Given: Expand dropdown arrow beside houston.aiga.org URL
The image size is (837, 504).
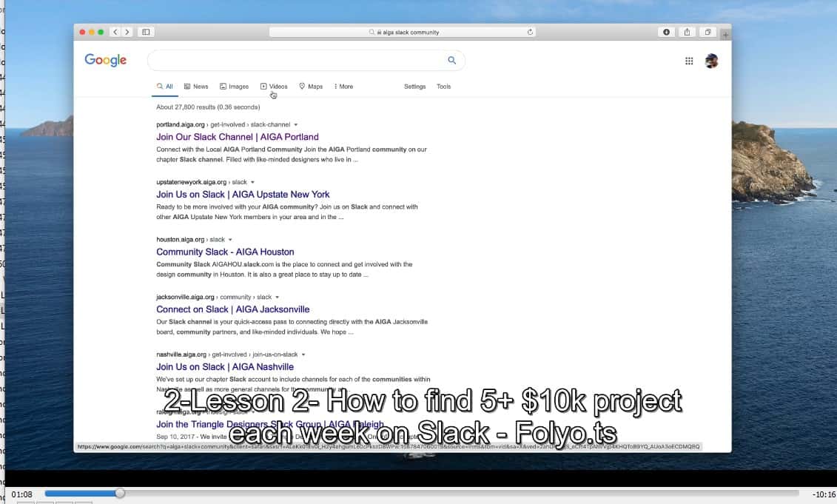Looking at the screenshot, I should 230,240.
